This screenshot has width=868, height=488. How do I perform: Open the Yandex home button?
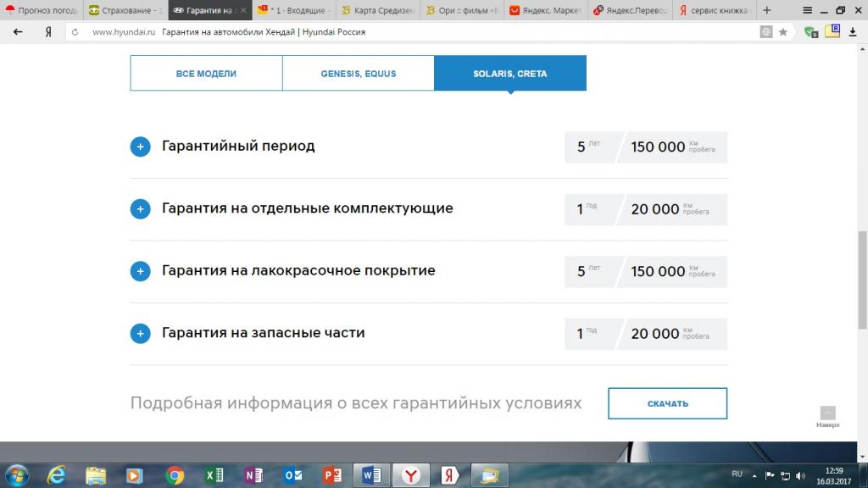click(x=48, y=32)
